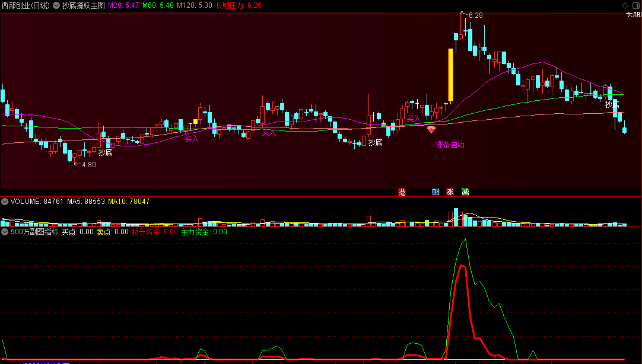Click the --准备启动 annotation
Screen dimensions: 642x364
pyautogui.click(x=447, y=145)
